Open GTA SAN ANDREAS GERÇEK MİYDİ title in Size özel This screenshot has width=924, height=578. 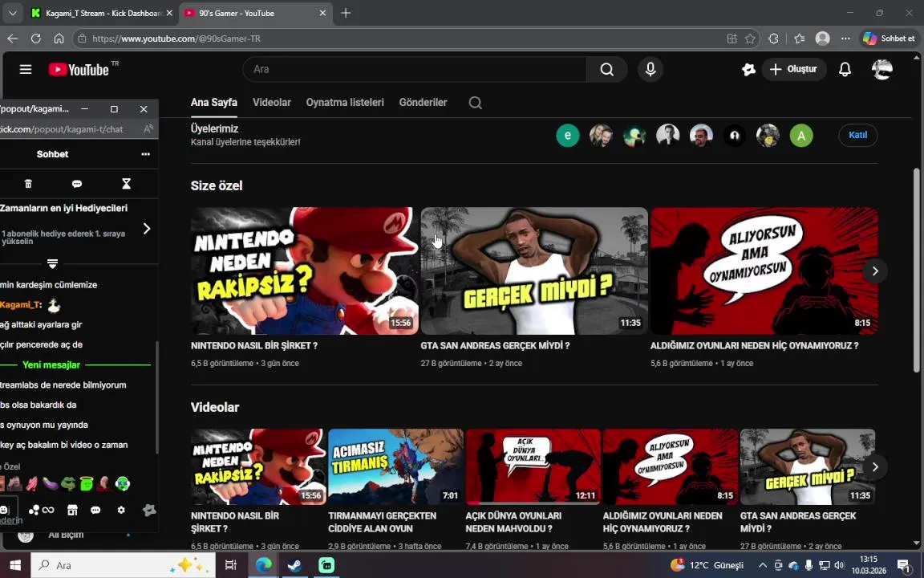click(495, 346)
